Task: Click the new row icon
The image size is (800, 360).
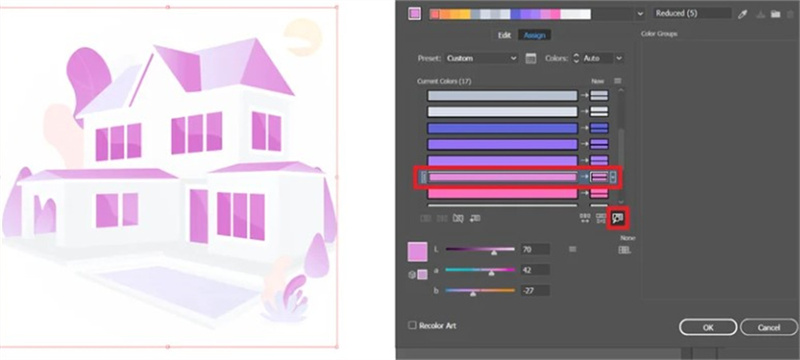Action: pos(475,218)
